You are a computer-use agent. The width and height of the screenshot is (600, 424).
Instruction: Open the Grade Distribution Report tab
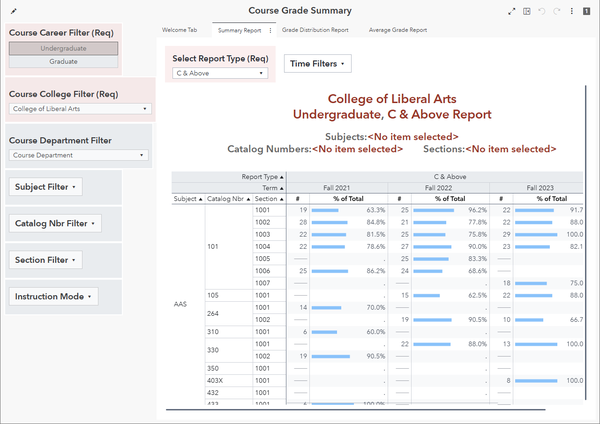[315, 30]
